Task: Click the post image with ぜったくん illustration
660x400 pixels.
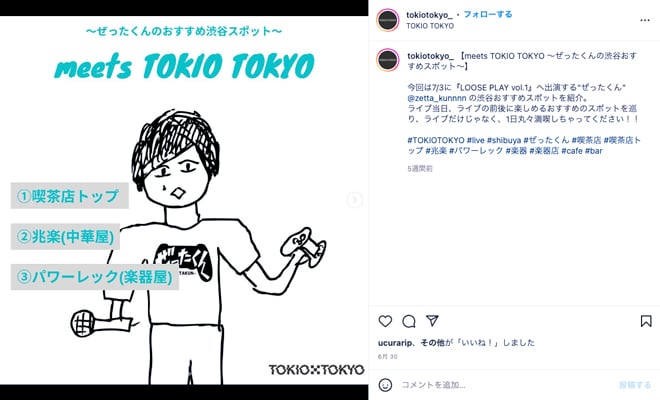Action: pos(184,200)
